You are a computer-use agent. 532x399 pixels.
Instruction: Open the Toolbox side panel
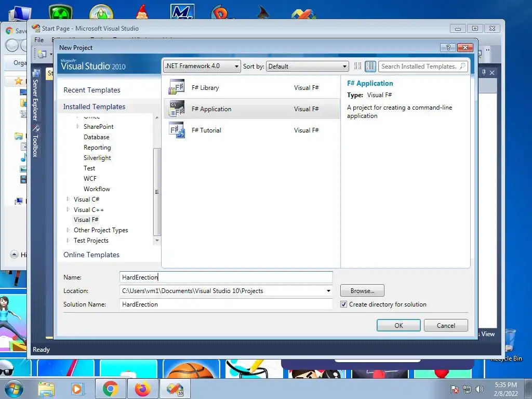click(x=36, y=141)
